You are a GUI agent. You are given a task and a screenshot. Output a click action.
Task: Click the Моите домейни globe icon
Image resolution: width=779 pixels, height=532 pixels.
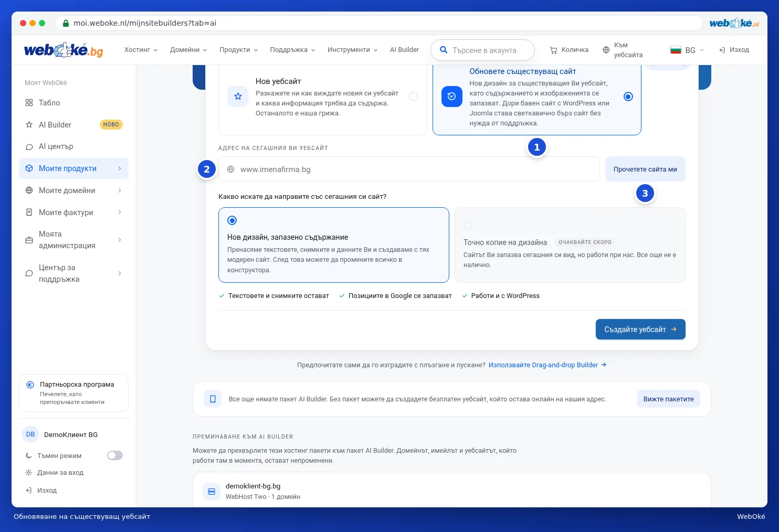pyautogui.click(x=29, y=190)
